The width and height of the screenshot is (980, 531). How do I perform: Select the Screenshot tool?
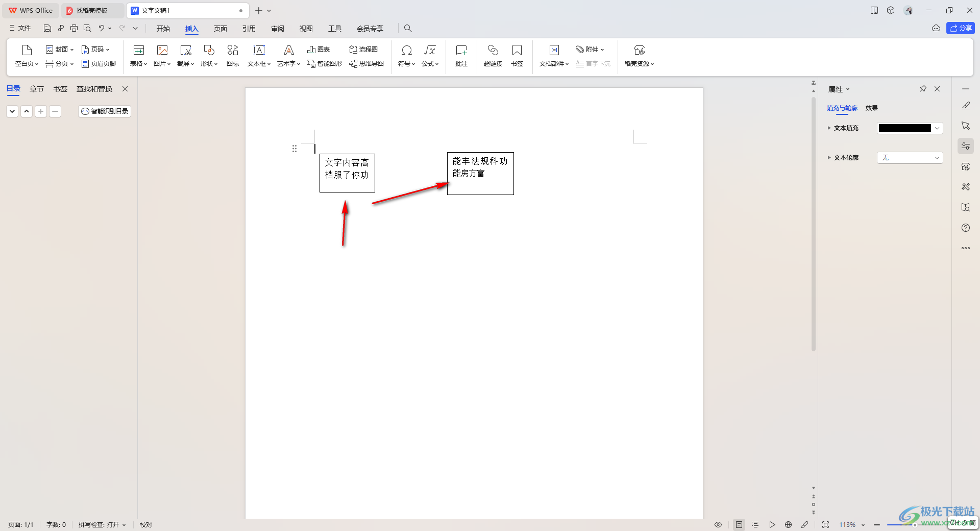tap(185, 56)
